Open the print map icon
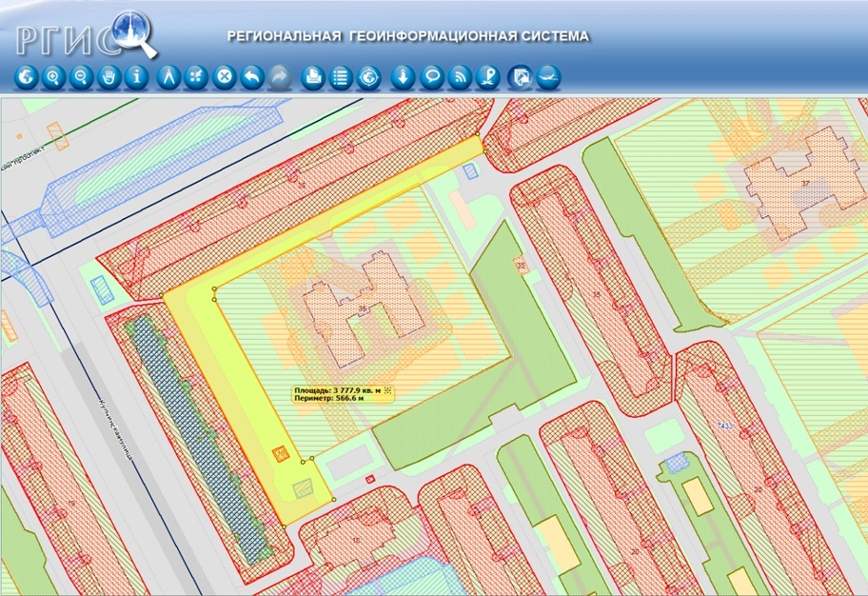868x596 pixels. (313, 77)
